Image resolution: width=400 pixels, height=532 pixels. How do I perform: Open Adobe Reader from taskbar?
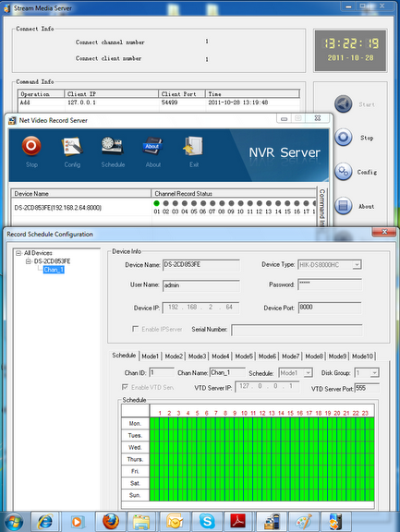tap(237, 522)
